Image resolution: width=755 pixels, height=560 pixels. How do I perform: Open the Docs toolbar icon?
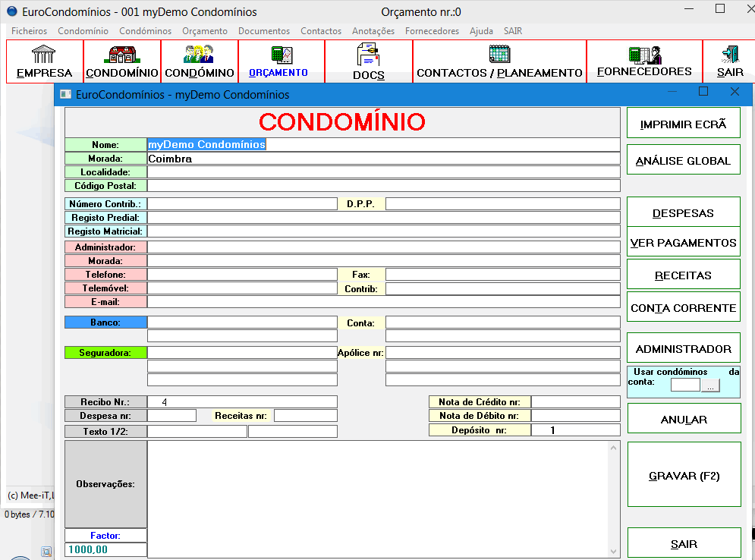(368, 55)
